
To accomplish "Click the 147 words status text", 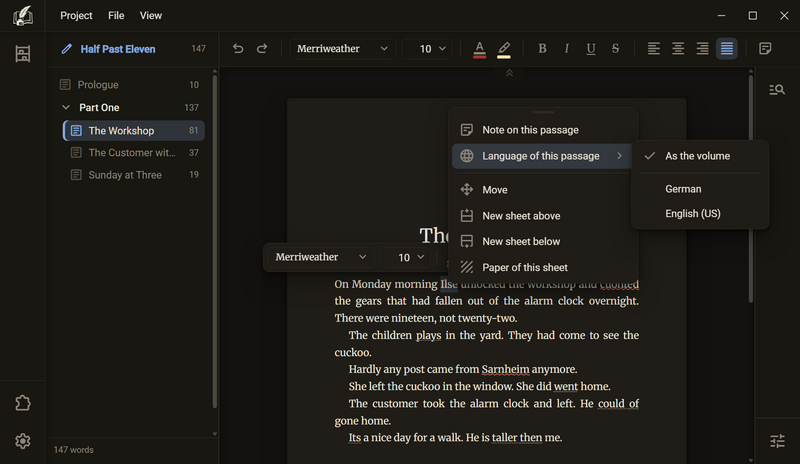I will pos(73,450).
